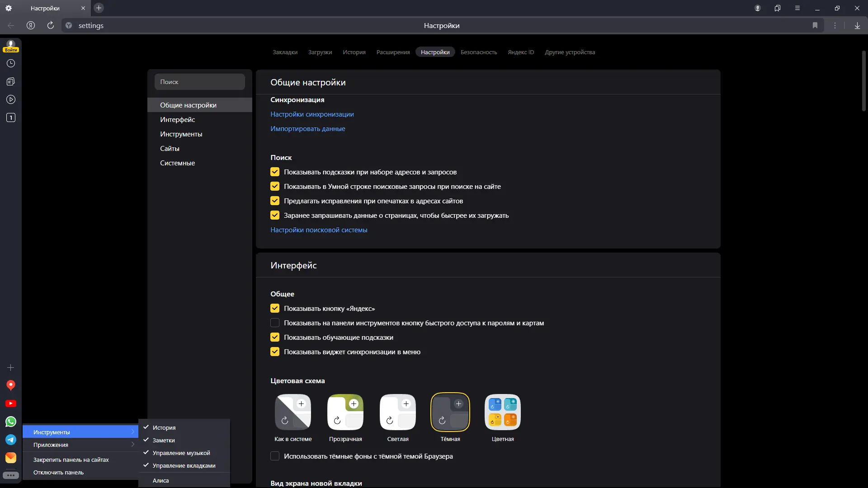Bookmark this page with the bookmark icon
This screenshot has width=868, height=488.
point(815,25)
